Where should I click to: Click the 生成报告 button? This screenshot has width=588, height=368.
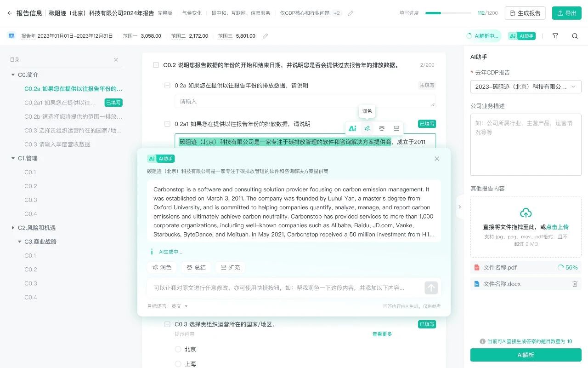[x=525, y=13]
